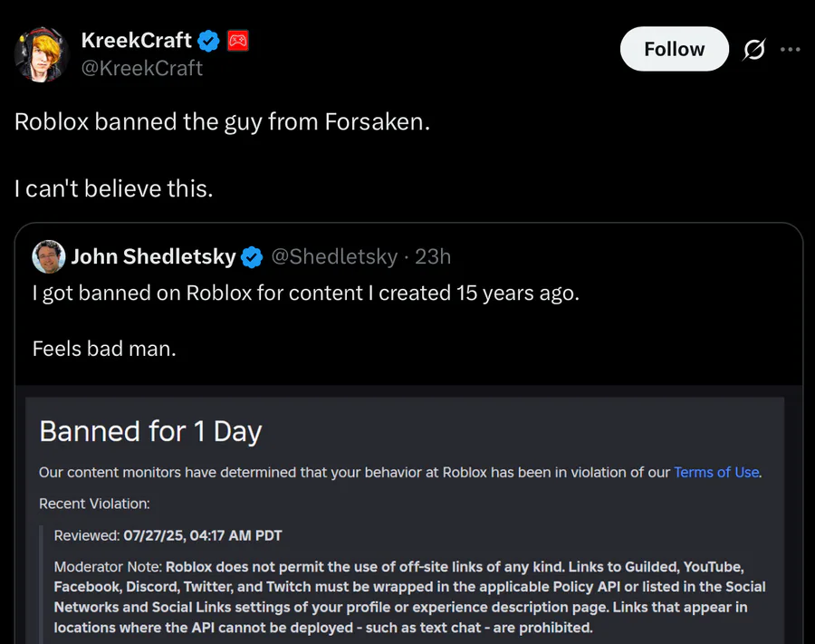The height and width of the screenshot is (644, 815).
Task: Click the Moderator Note text in image
Action: pyautogui.click(x=409, y=597)
